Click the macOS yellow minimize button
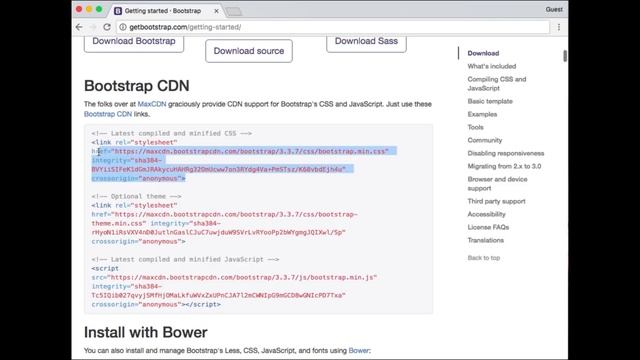 tap(89, 9)
